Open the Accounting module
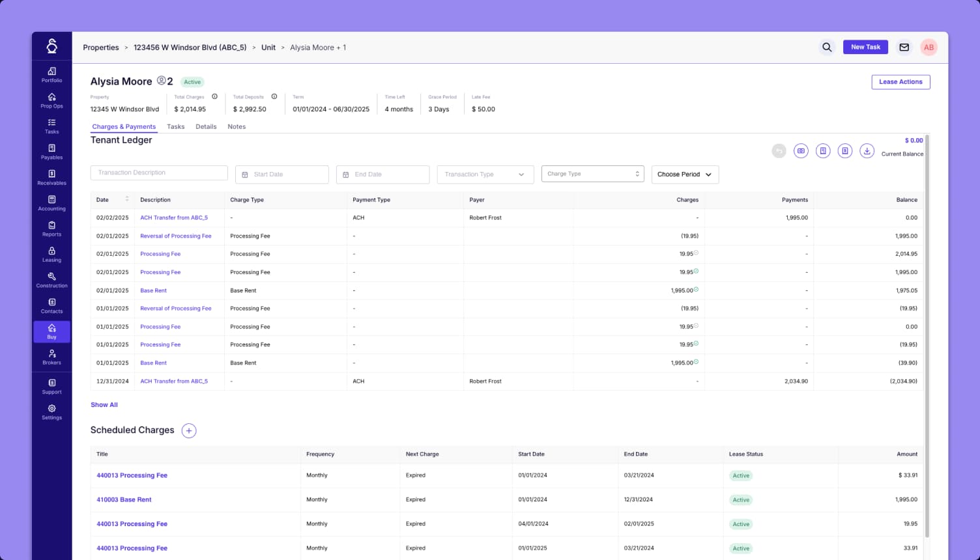The height and width of the screenshot is (560, 980). click(51, 203)
